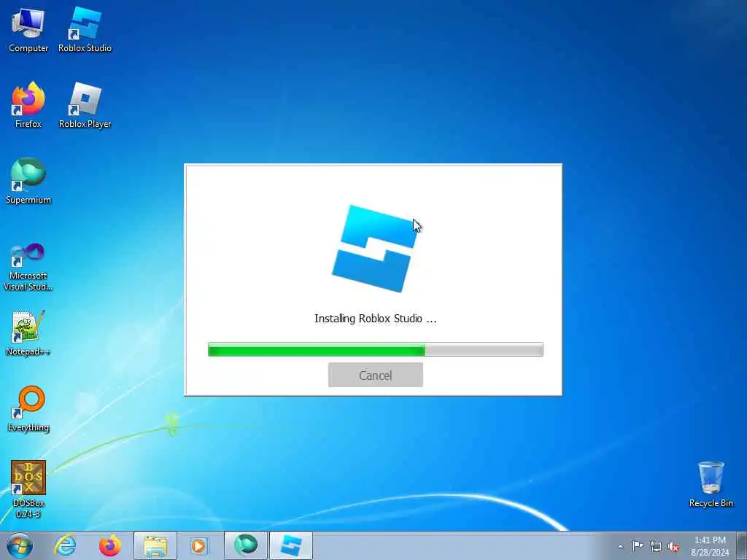747x560 pixels.
Task: Switch to Roblox Studio installer taskbar button
Action: (x=291, y=545)
